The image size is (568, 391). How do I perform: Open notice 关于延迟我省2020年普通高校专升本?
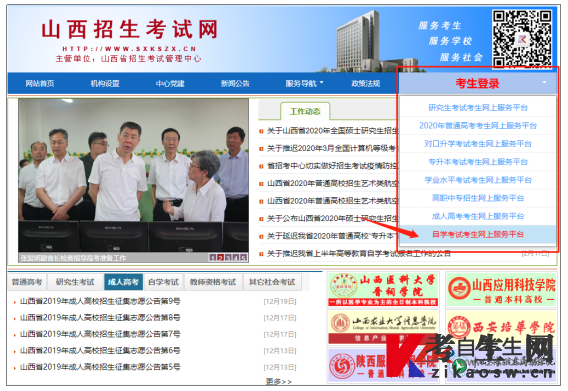tap(333, 236)
